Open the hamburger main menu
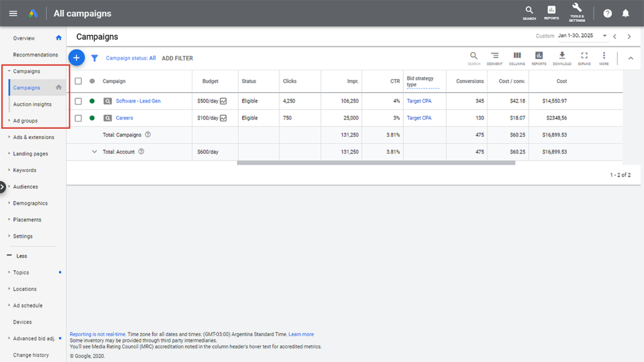 point(13,13)
